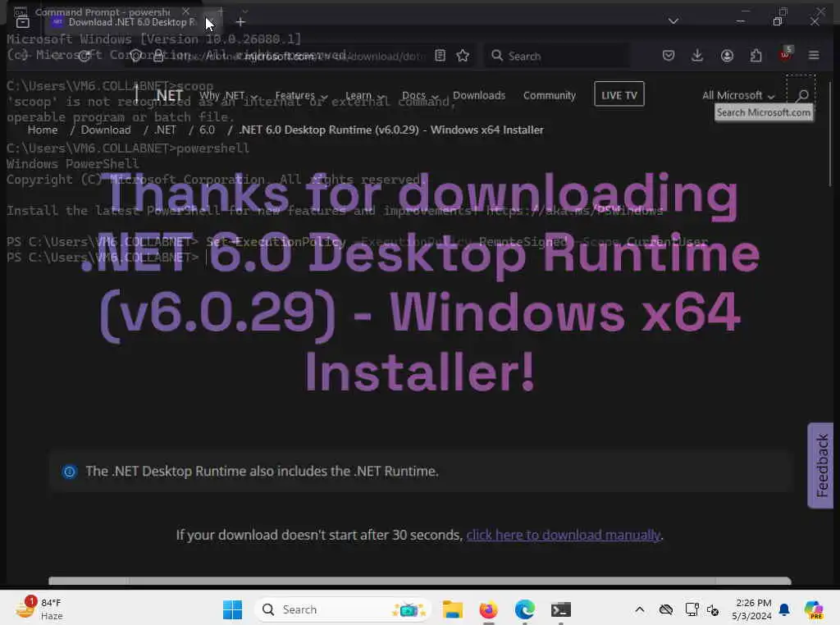This screenshot has height=625, width=840.
Task: Go to 6.0 in the breadcrumb
Action: (x=207, y=130)
